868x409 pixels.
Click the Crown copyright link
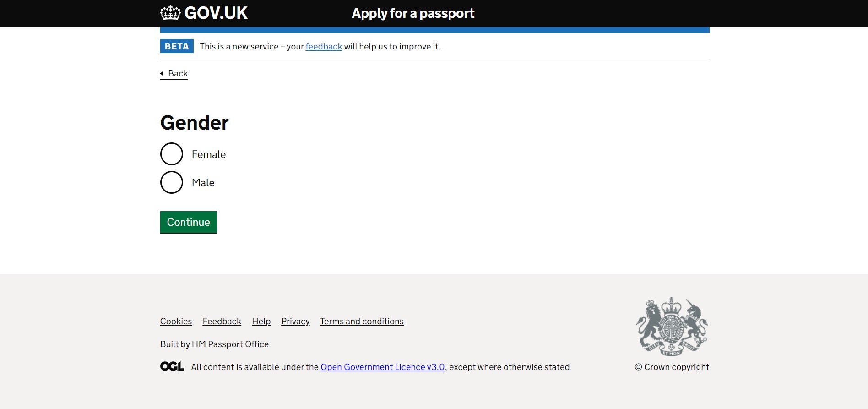(672, 367)
